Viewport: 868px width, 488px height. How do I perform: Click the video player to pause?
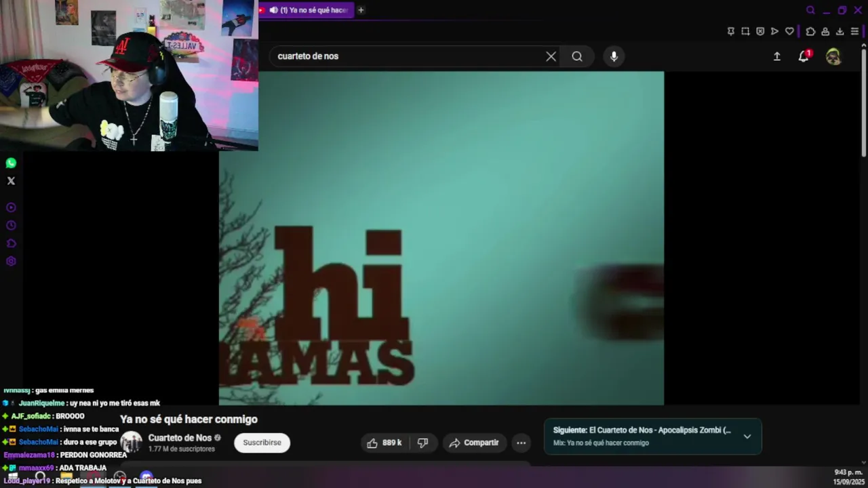(x=441, y=238)
